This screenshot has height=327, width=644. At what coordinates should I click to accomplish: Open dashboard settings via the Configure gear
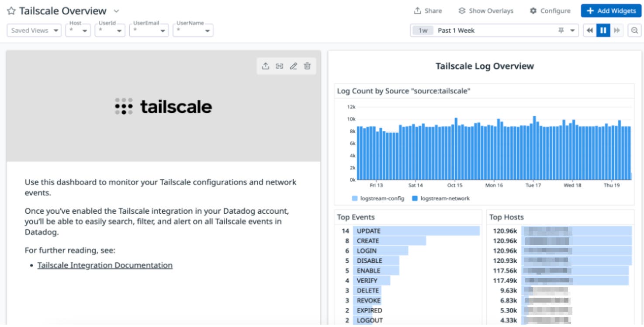click(550, 10)
